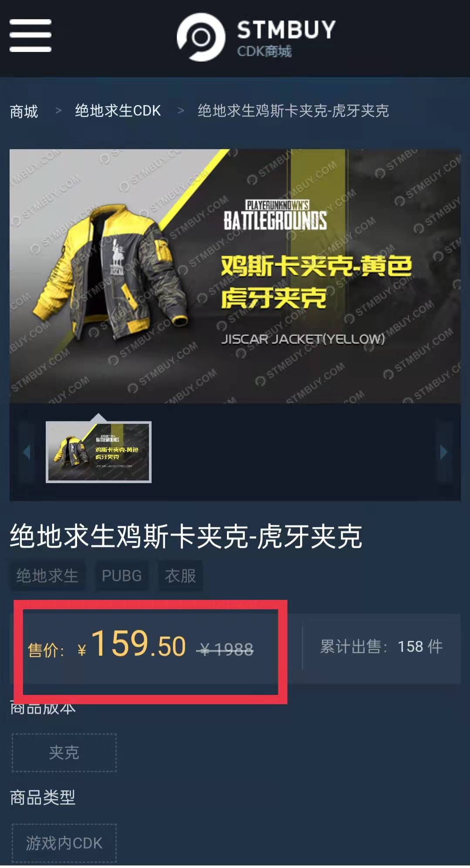Click the 159.50 sale price
The height and width of the screenshot is (868, 470).
pos(139,645)
